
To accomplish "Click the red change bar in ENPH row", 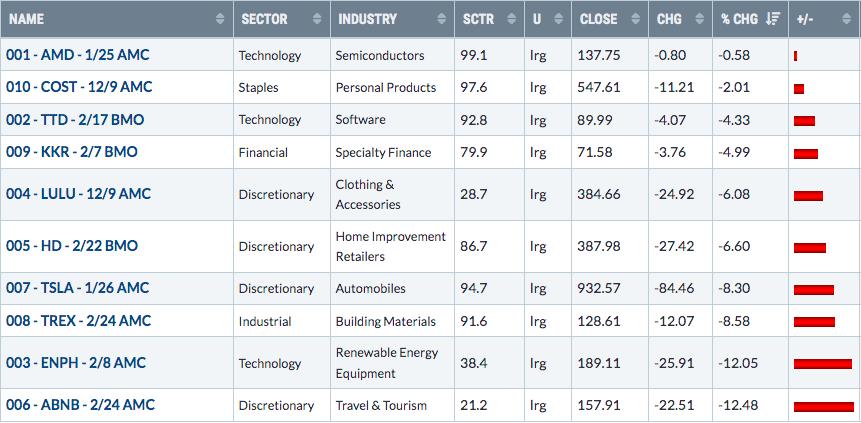I will [823, 364].
